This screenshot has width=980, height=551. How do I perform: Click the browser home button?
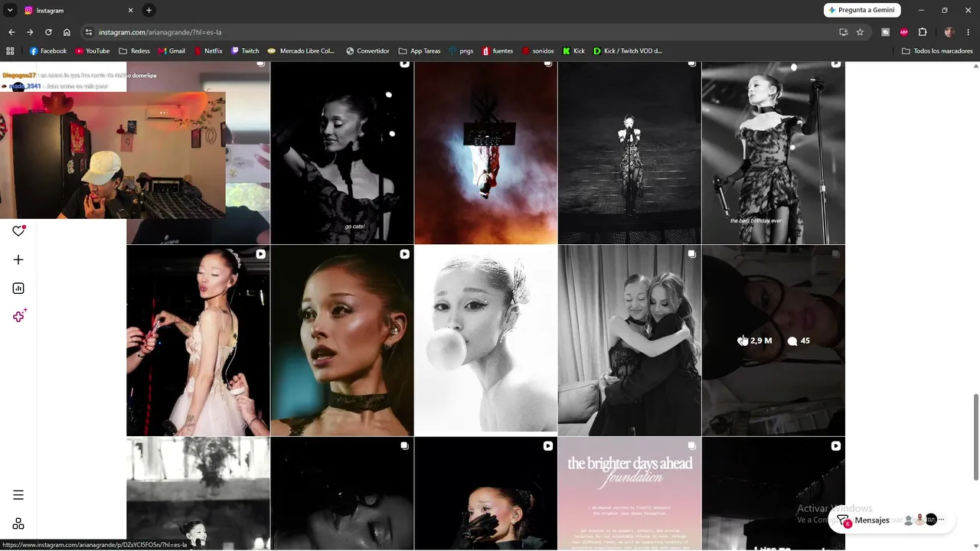coord(67,32)
